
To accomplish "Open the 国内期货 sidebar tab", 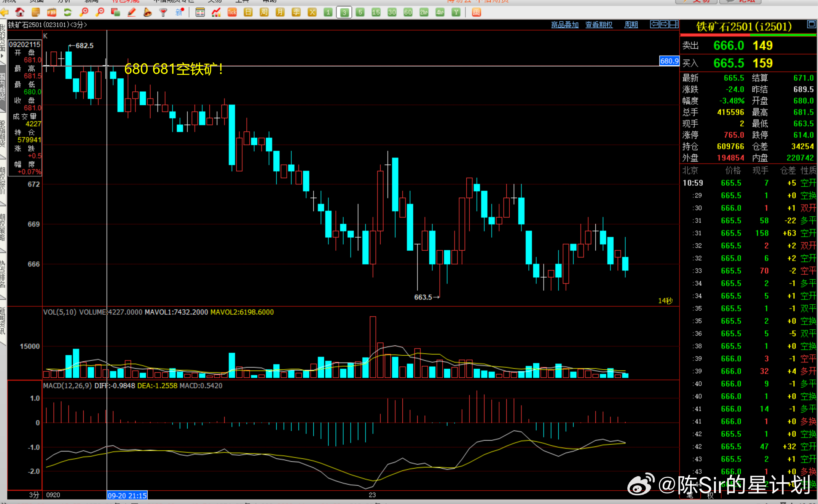I will click(3, 87).
